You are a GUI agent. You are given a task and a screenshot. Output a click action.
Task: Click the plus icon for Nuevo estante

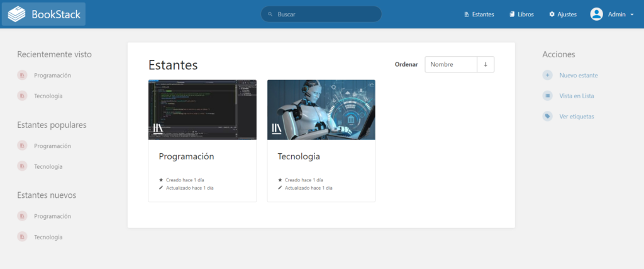(x=548, y=75)
